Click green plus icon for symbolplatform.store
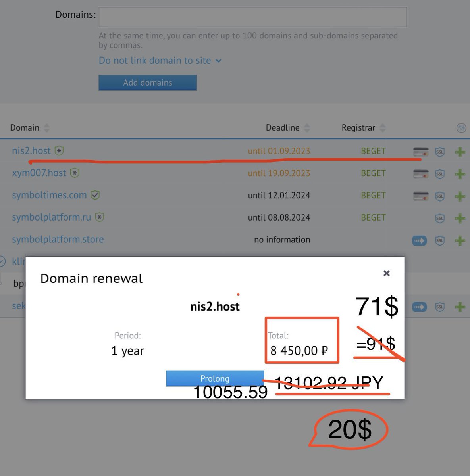Screen dimensions: 470x476 (x=460, y=241)
